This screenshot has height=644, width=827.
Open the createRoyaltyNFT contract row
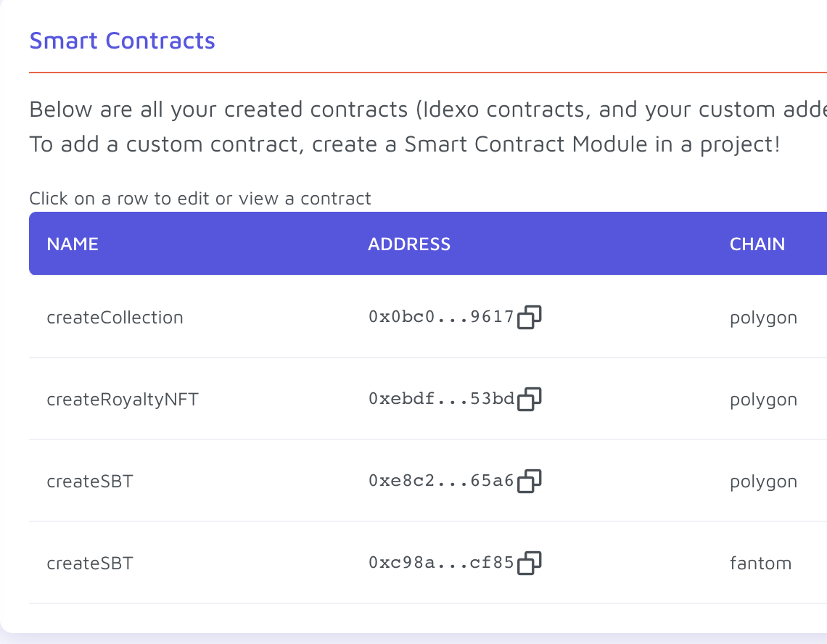pos(428,399)
